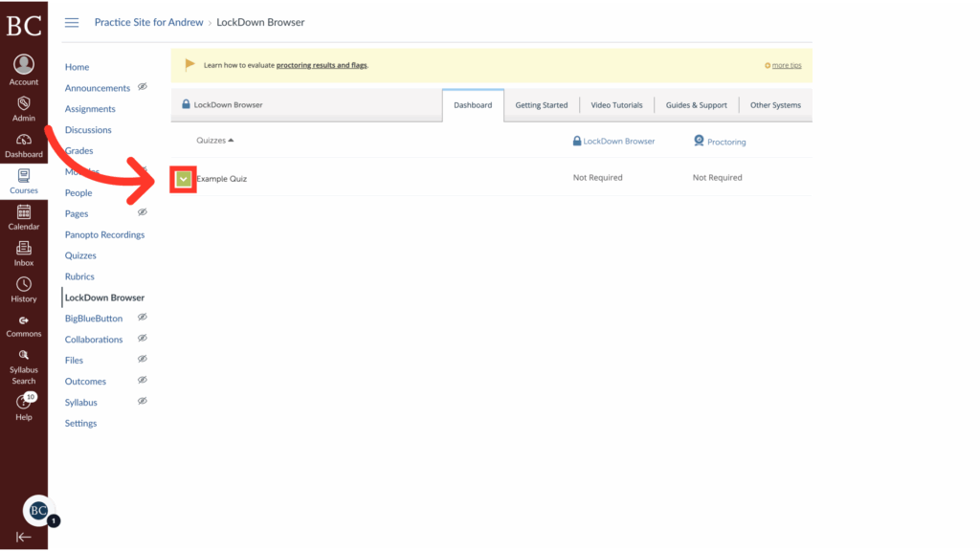
Task: Expand the Example Quiz settings chevron
Action: point(182,177)
